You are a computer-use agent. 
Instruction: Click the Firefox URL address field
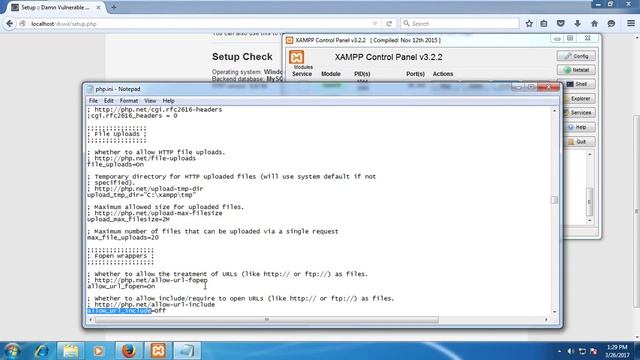coord(200,24)
